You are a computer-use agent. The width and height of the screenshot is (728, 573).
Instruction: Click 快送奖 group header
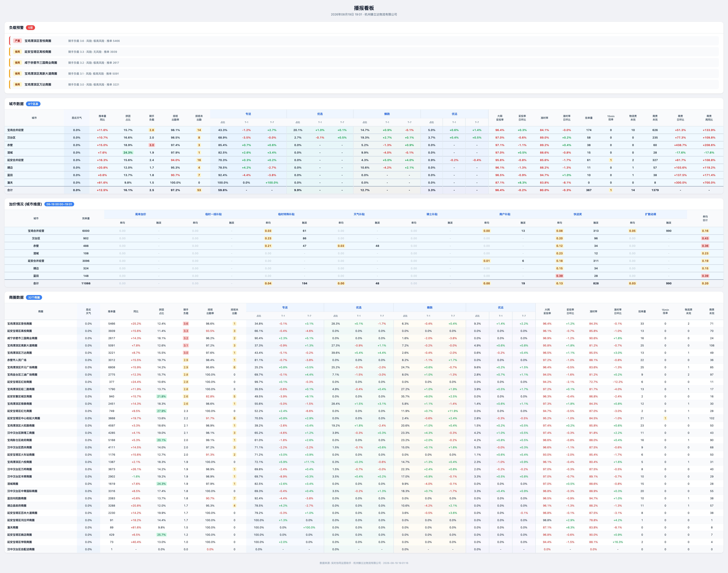[x=578, y=214]
